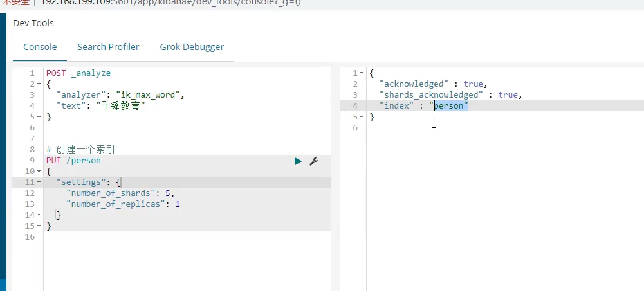Open the Search Profiler tab
The image size is (644, 291).
108,47
